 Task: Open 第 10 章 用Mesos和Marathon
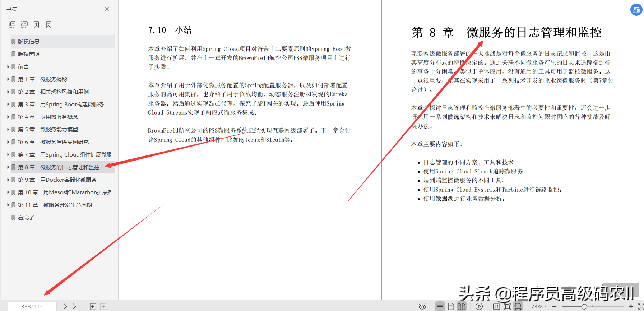(x=64, y=192)
